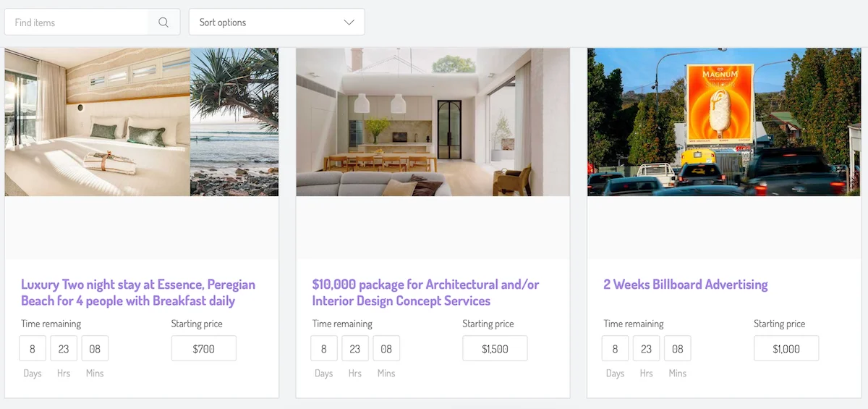The width and height of the screenshot is (868, 409).
Task: Open the Sort options dropdown
Action: [x=276, y=22]
